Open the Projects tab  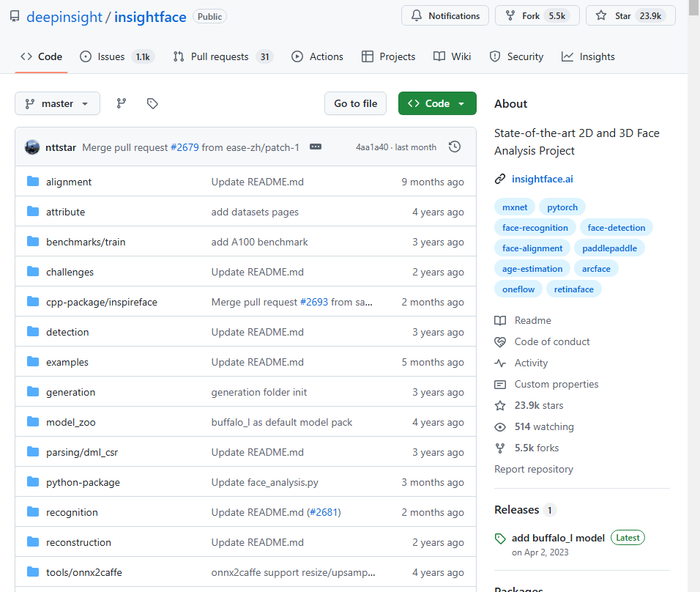point(388,56)
